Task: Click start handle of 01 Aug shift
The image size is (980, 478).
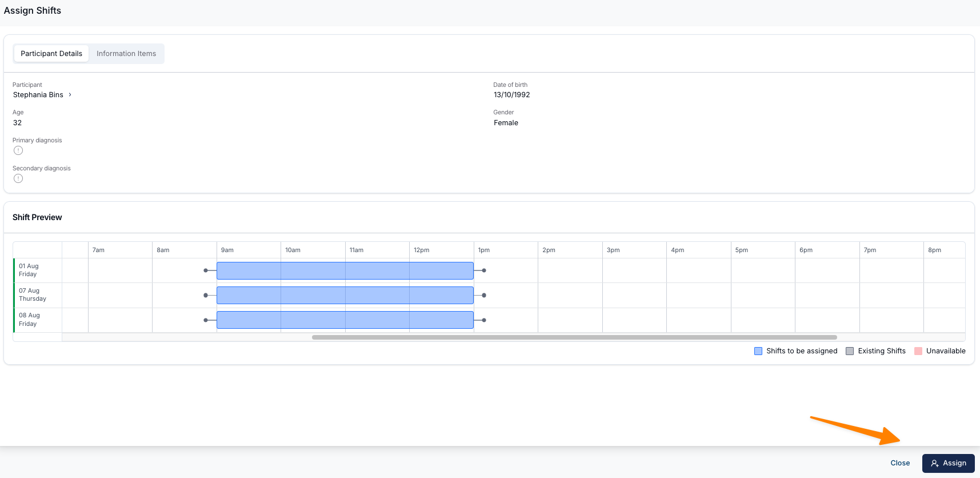Action: point(206,270)
